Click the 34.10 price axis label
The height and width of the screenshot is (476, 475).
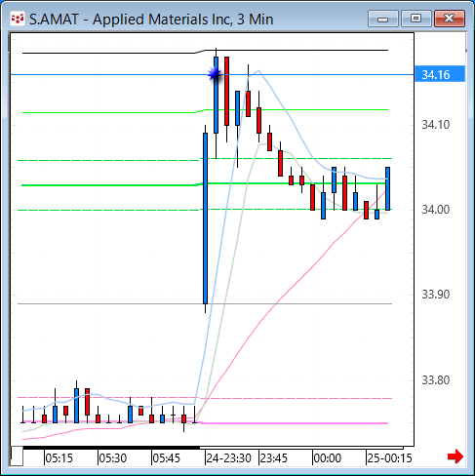pyautogui.click(x=435, y=125)
